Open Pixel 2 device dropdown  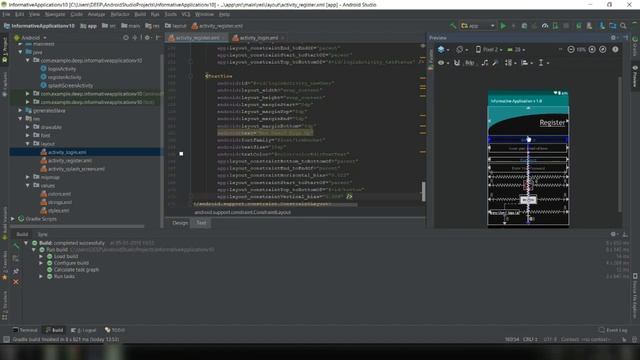click(x=489, y=49)
